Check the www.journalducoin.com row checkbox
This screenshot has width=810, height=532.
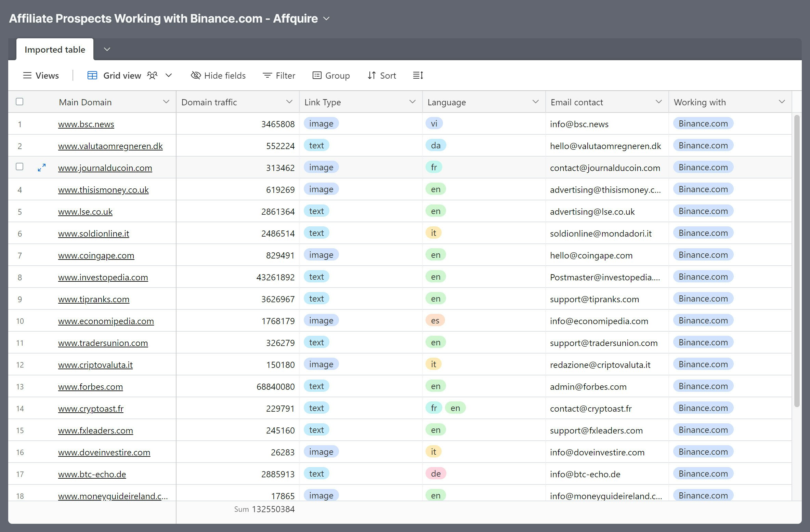coord(19,167)
